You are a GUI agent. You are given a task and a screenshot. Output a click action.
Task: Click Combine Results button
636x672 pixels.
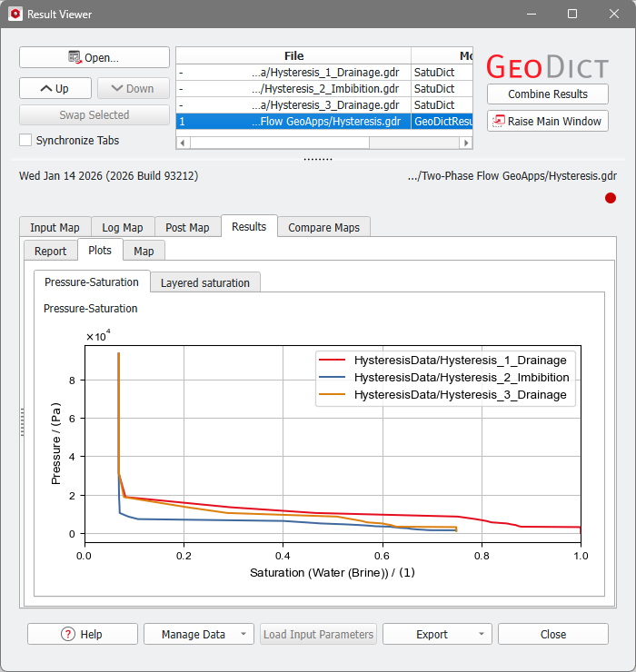548,94
